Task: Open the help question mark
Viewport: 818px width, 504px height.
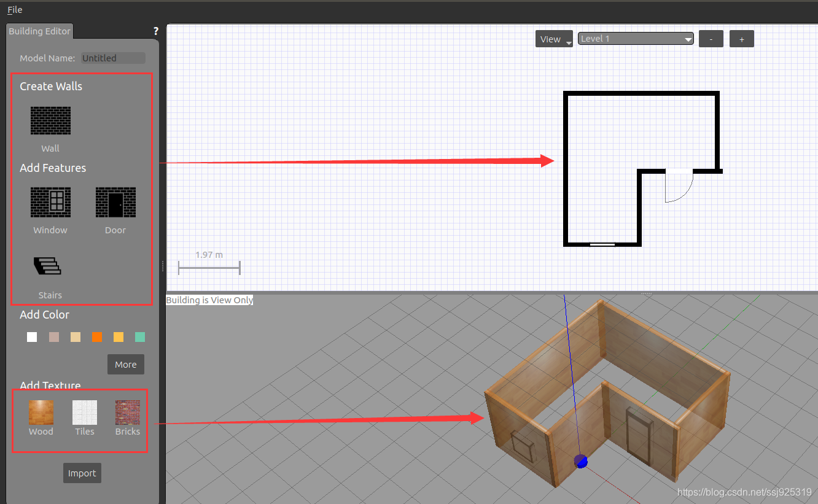Action: click(x=156, y=31)
